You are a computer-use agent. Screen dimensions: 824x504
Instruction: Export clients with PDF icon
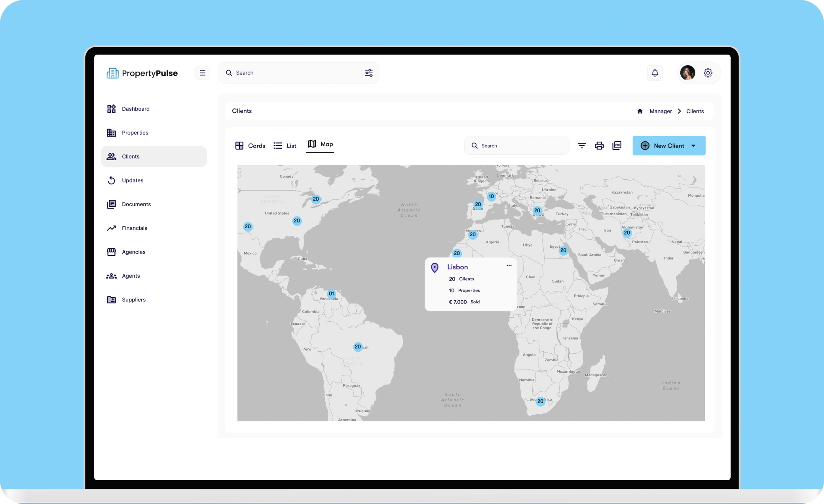click(x=617, y=146)
